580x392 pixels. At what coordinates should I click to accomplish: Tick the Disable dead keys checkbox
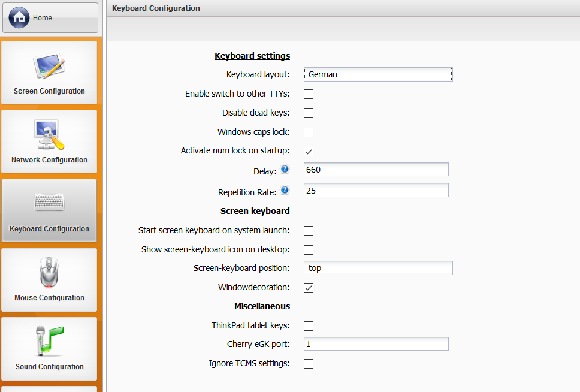pyautogui.click(x=309, y=113)
